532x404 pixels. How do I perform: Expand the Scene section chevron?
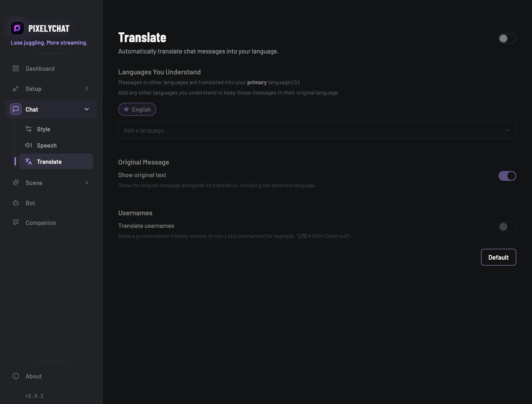click(x=86, y=183)
